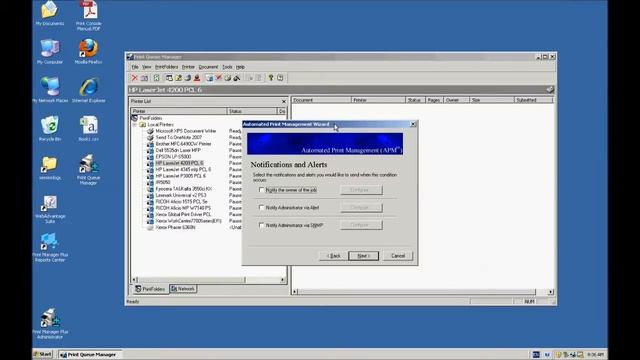Select Microsoft XPS Document Writer printer
Screen dimensions: 640x360
[186, 131]
